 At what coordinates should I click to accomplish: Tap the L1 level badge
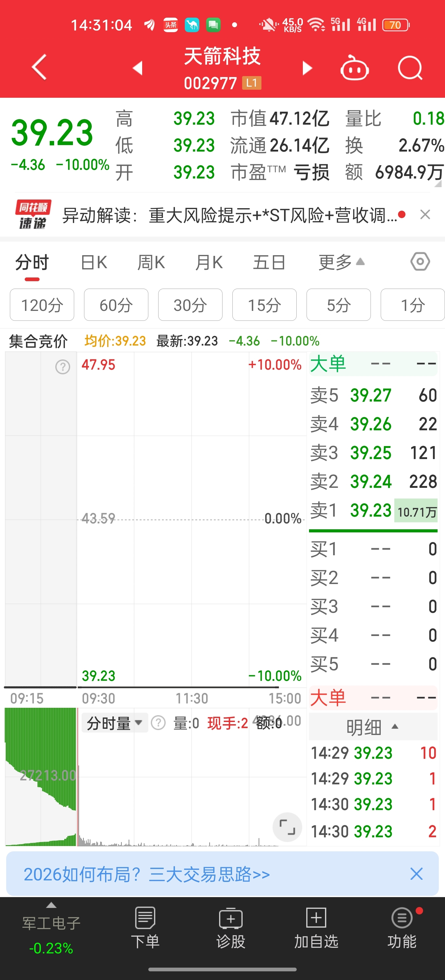(252, 83)
